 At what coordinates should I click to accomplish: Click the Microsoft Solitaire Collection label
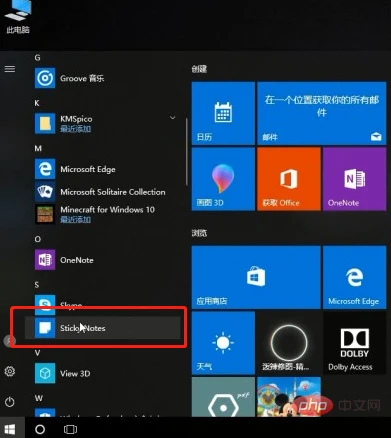[113, 192]
